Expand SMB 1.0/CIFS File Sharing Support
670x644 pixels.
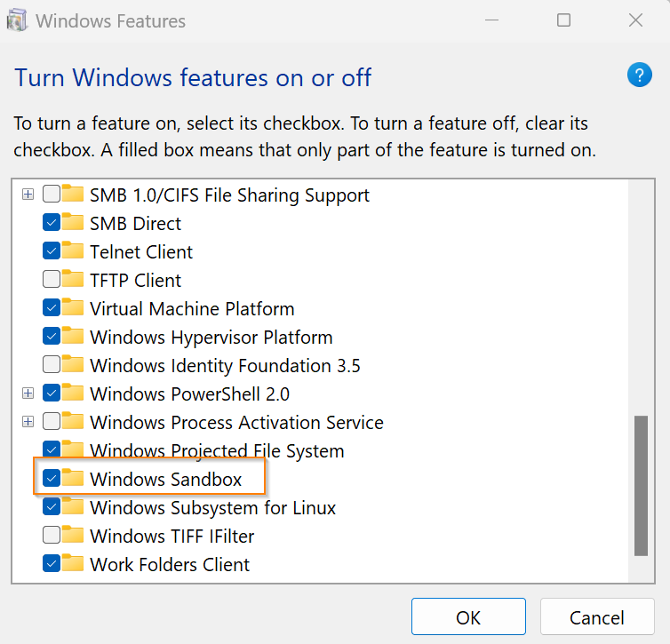click(28, 195)
